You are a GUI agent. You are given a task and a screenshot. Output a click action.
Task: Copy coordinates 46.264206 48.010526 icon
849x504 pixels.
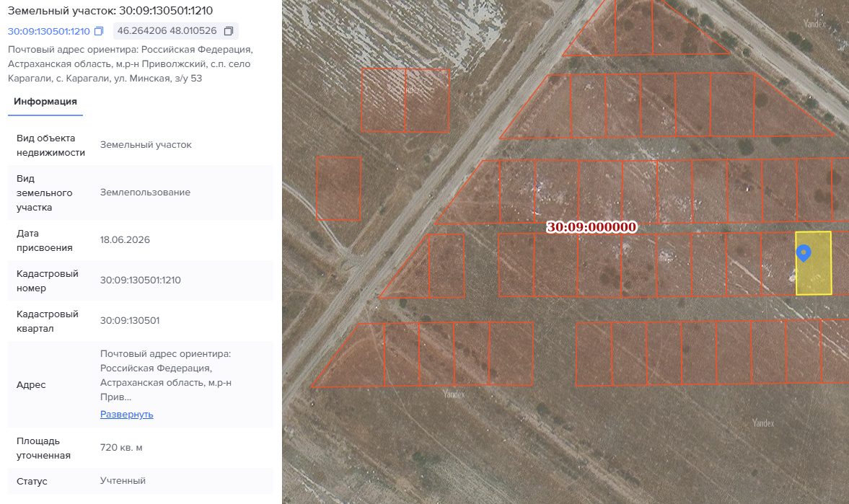coord(229,32)
